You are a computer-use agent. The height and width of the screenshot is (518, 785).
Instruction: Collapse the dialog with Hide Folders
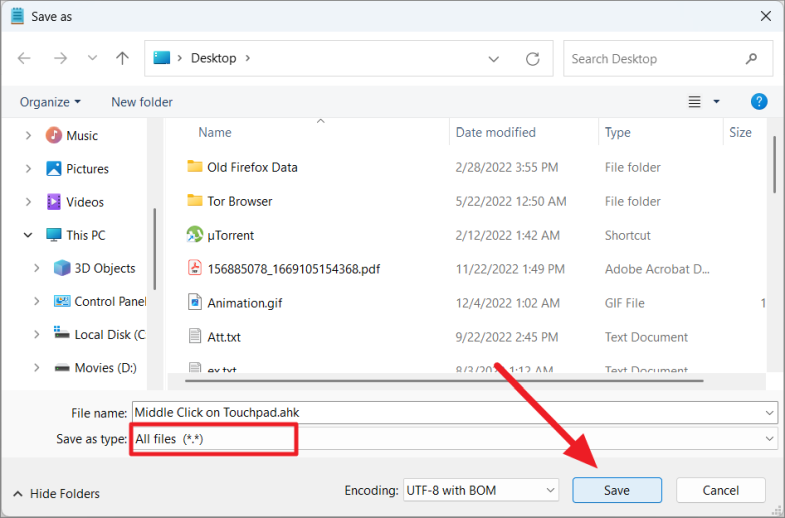pos(57,493)
